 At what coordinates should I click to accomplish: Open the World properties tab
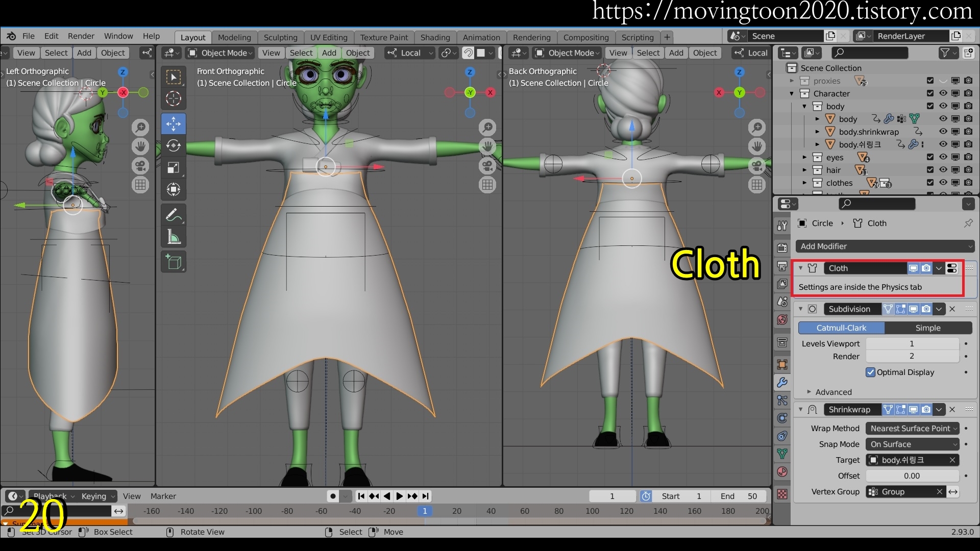coord(782,319)
